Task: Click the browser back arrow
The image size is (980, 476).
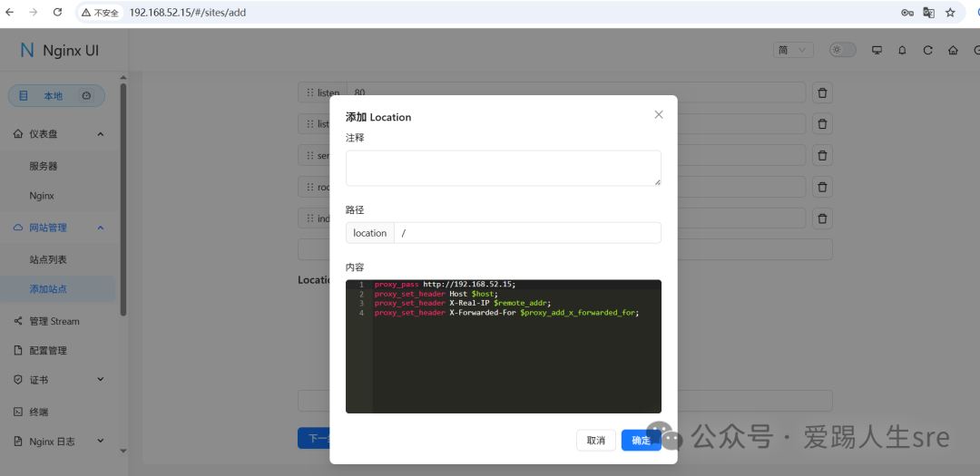Action: [x=9, y=12]
